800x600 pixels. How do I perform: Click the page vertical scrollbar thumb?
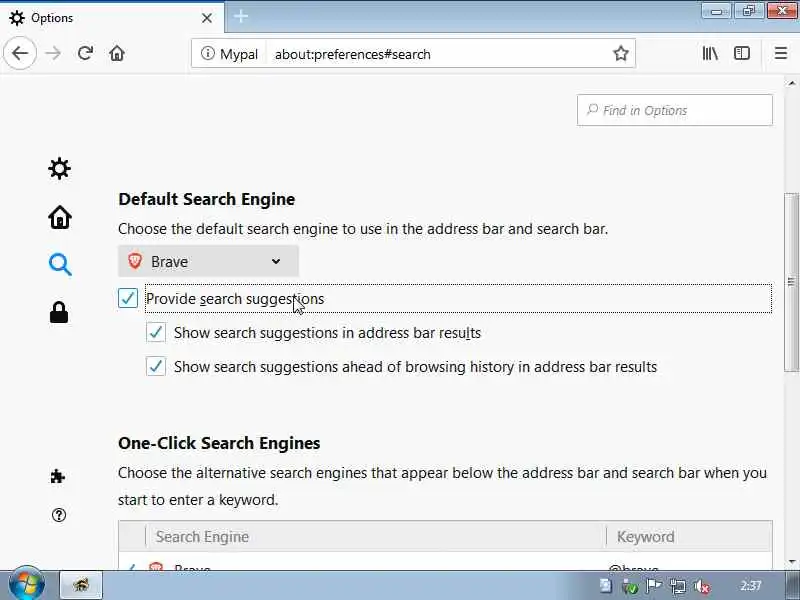click(x=791, y=282)
